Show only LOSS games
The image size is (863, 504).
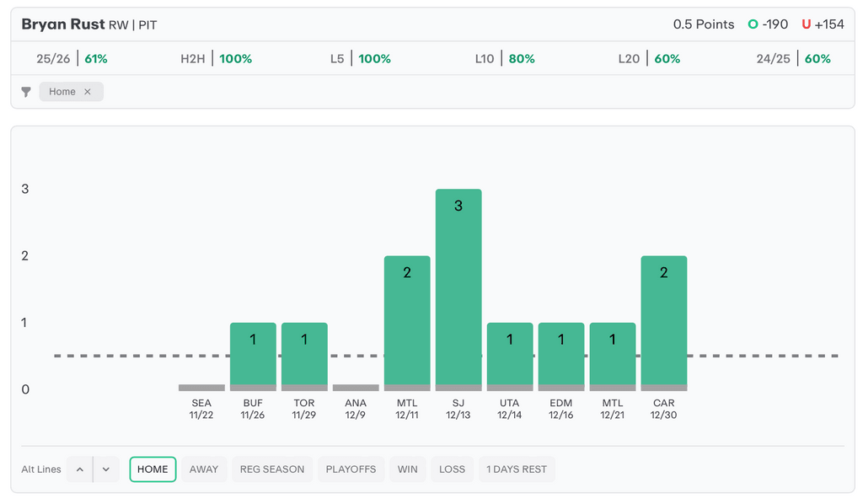452,469
